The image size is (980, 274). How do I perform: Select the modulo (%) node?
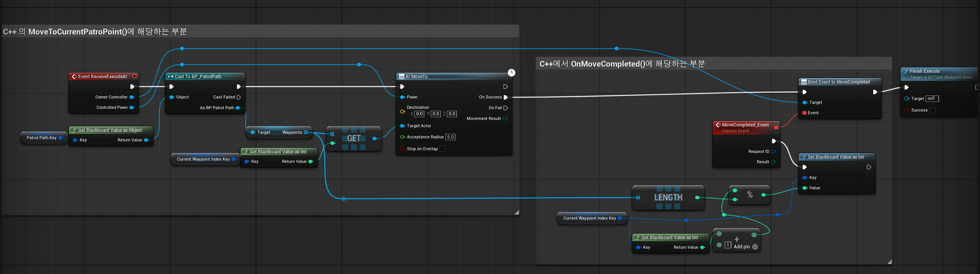click(750, 195)
